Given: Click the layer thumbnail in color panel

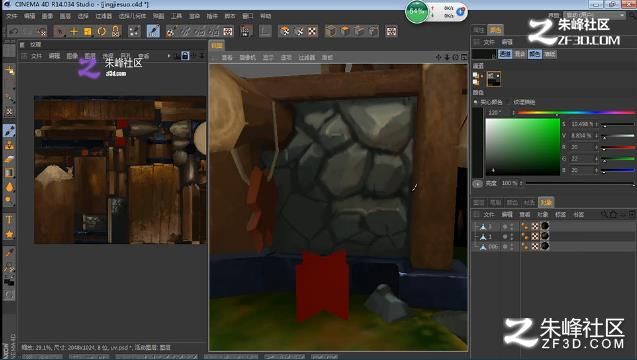Looking at the screenshot, I should [x=494, y=79].
